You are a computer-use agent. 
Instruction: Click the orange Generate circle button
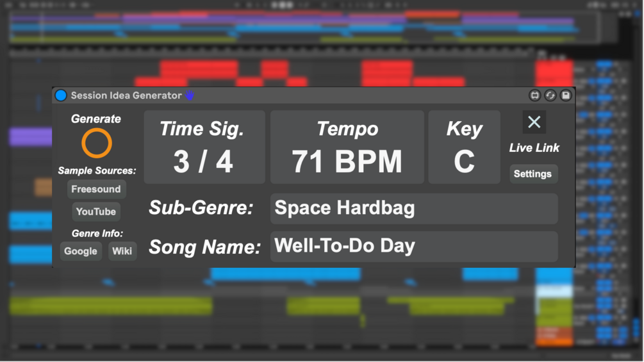click(96, 143)
